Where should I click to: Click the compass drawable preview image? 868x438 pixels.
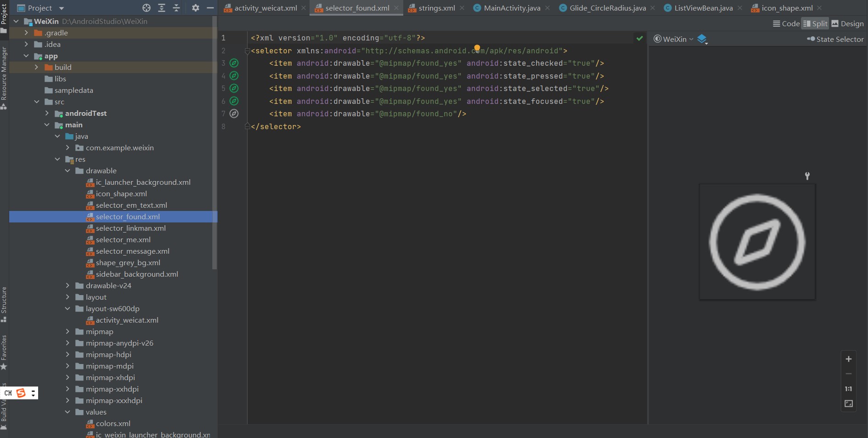[757, 242]
